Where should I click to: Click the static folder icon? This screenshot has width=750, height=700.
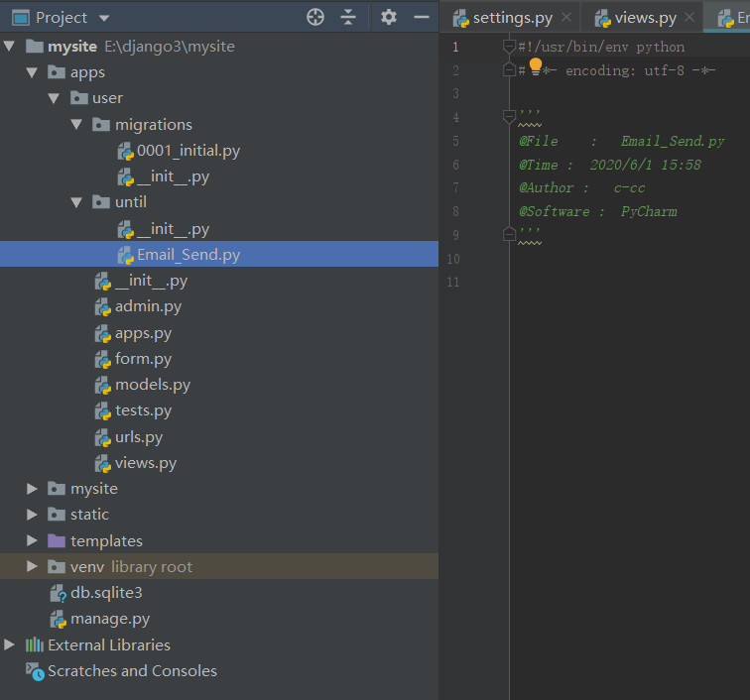[57, 515]
